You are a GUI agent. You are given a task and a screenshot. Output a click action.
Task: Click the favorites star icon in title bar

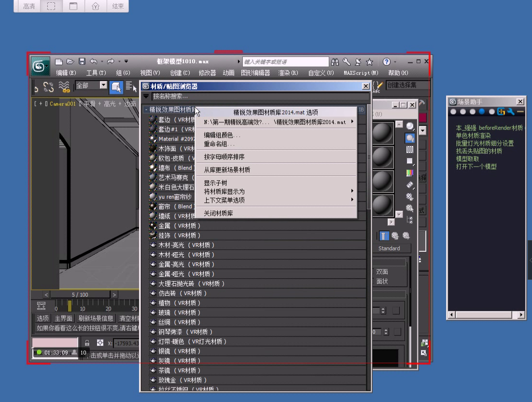(369, 62)
